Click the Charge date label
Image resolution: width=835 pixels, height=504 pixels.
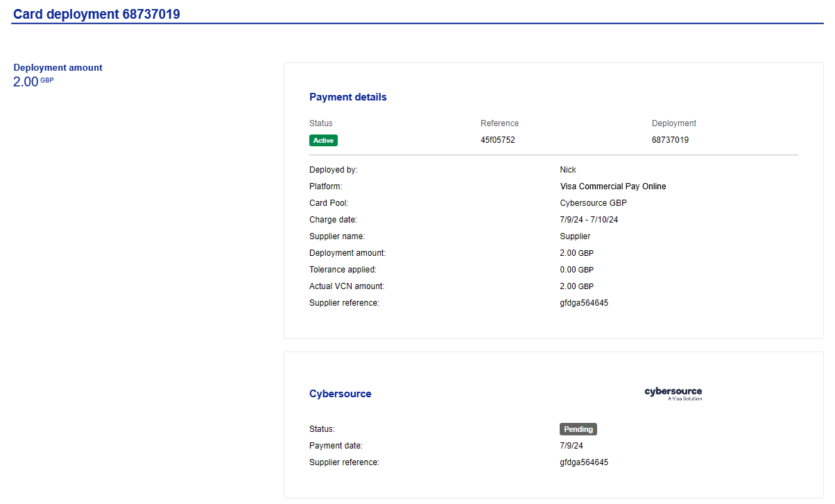tap(333, 220)
